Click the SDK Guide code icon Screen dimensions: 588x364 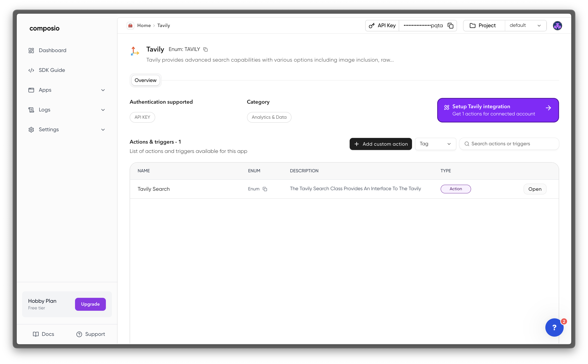pos(31,70)
